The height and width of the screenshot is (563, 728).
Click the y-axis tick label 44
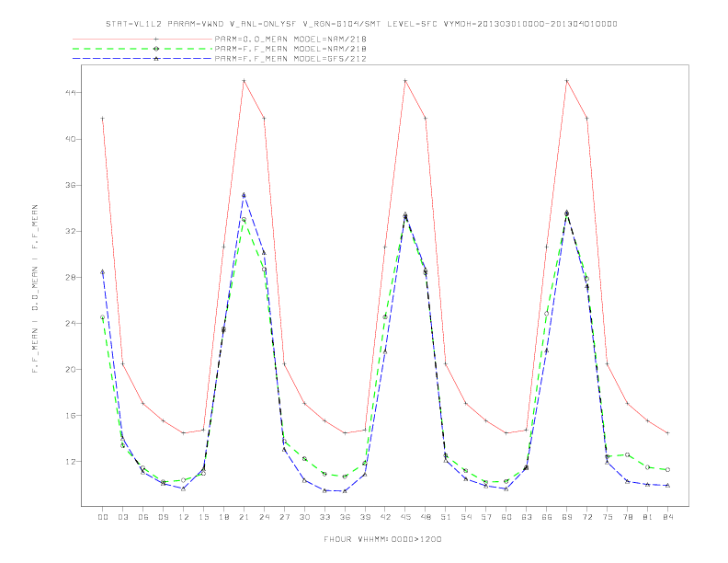pyautogui.click(x=70, y=92)
